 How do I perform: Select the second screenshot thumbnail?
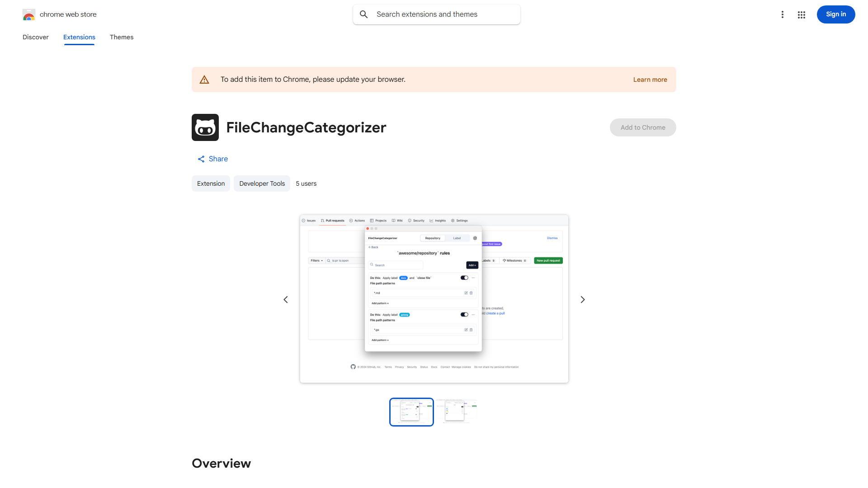click(x=457, y=412)
